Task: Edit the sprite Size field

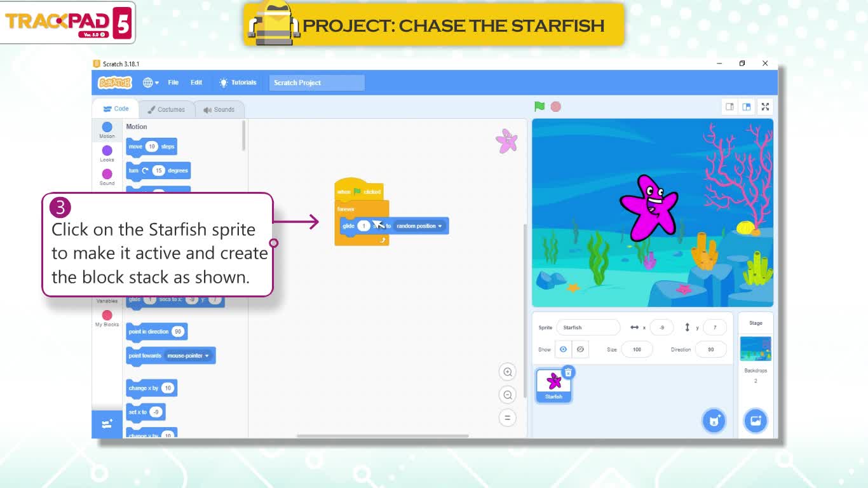Action: pyautogui.click(x=637, y=349)
